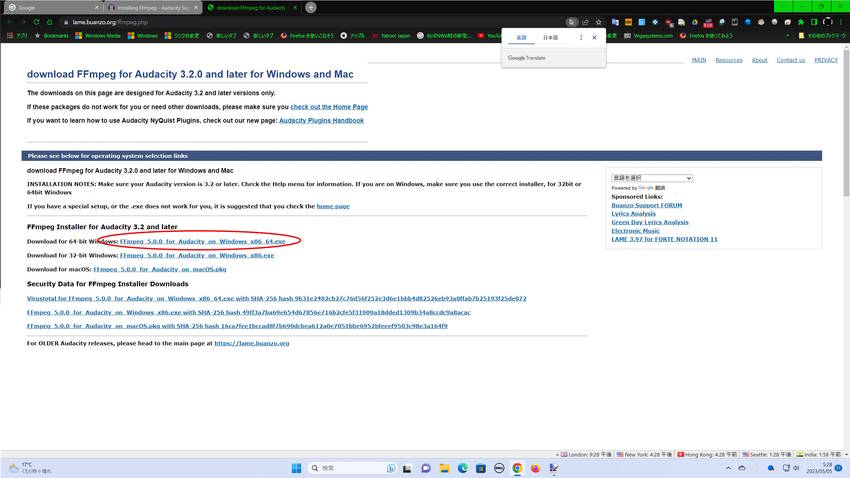Open the Virustotal x86_64.exe SHA-256 link
Image resolution: width=850 pixels, height=478 pixels.
[x=276, y=299]
